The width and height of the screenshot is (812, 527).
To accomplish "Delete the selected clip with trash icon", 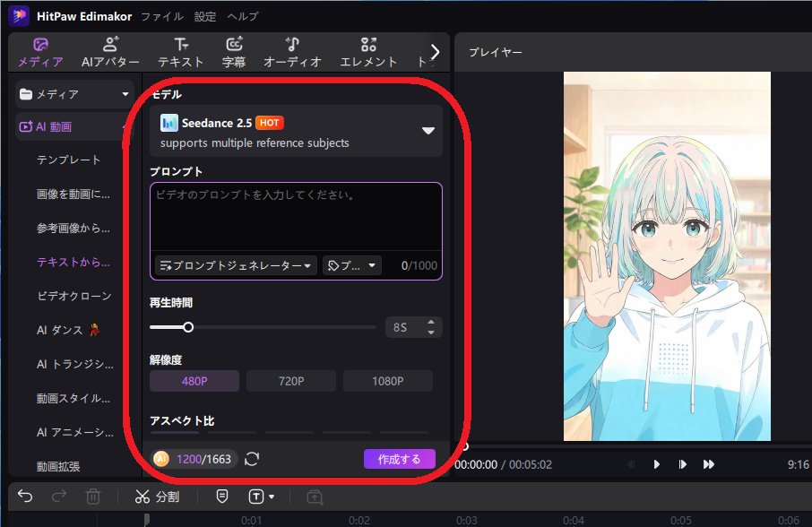I will tap(92, 497).
